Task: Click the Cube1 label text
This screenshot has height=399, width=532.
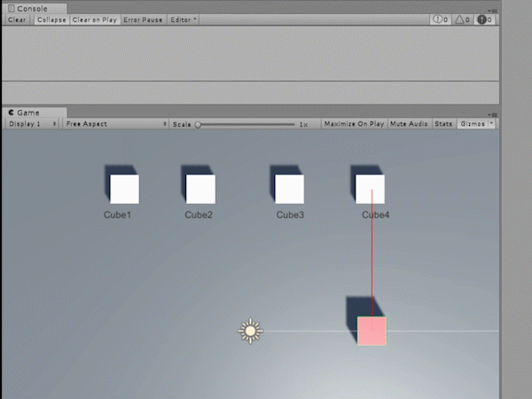Action: [117, 215]
